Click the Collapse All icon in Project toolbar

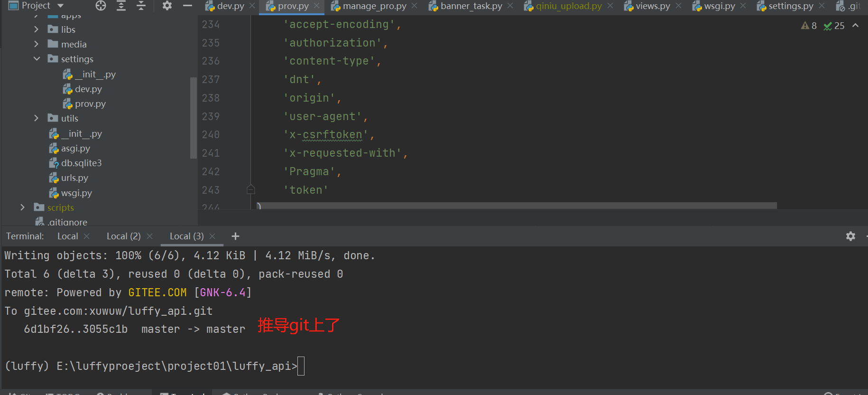coord(141,6)
